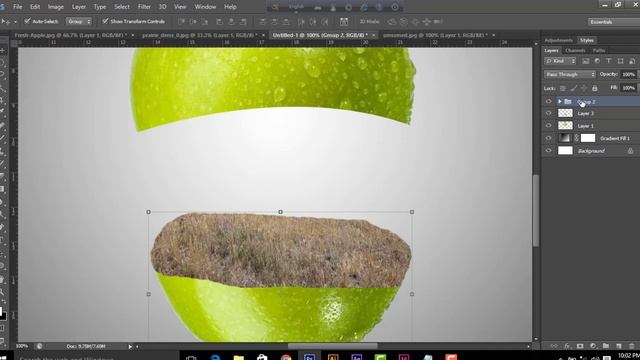The height and width of the screenshot is (360, 640).
Task: Open Chrome from the Windows taskbar
Action: point(286,357)
